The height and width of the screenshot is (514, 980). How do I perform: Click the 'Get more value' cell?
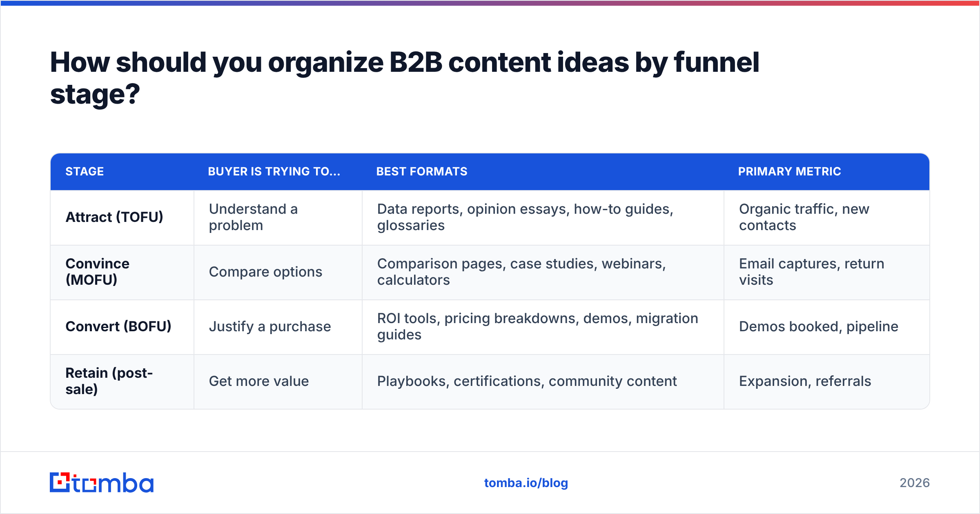point(278,381)
